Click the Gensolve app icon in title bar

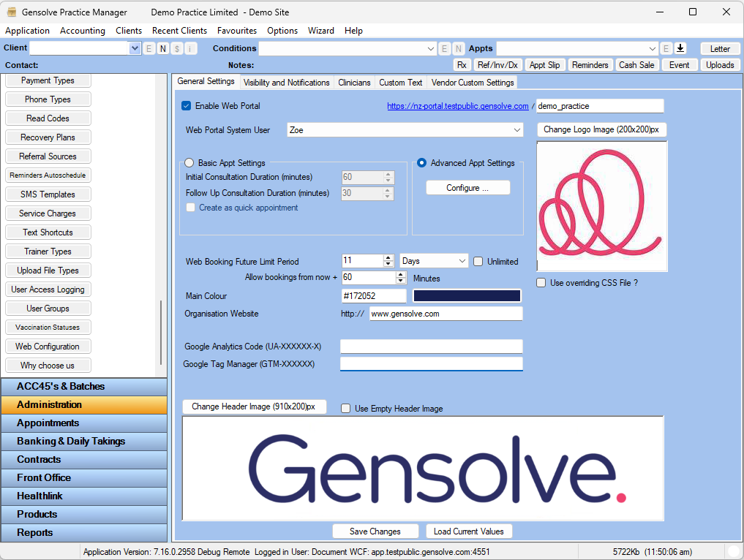coord(12,12)
